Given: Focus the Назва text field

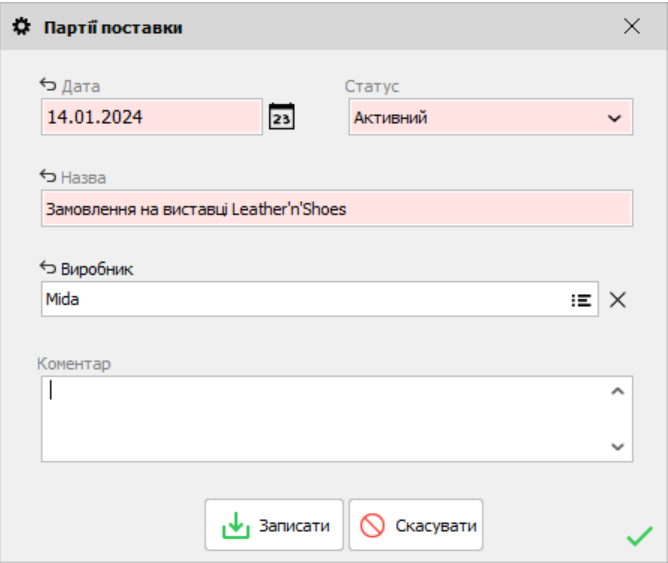Looking at the screenshot, I should pyautogui.click(x=336, y=210).
